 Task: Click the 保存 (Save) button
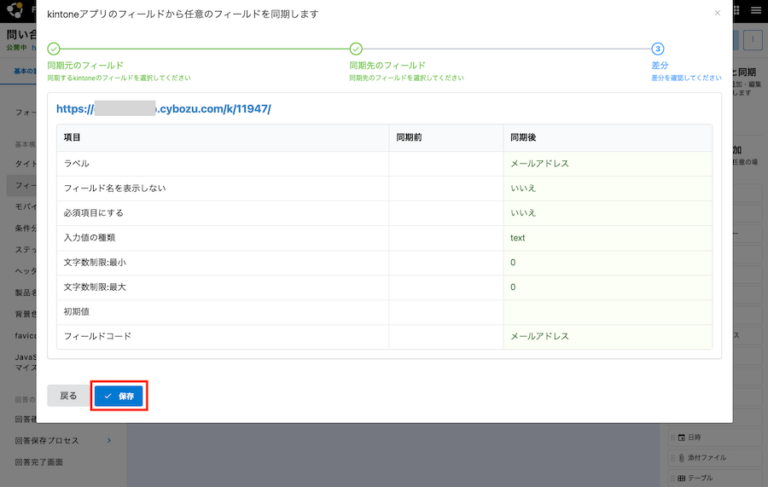coord(120,396)
